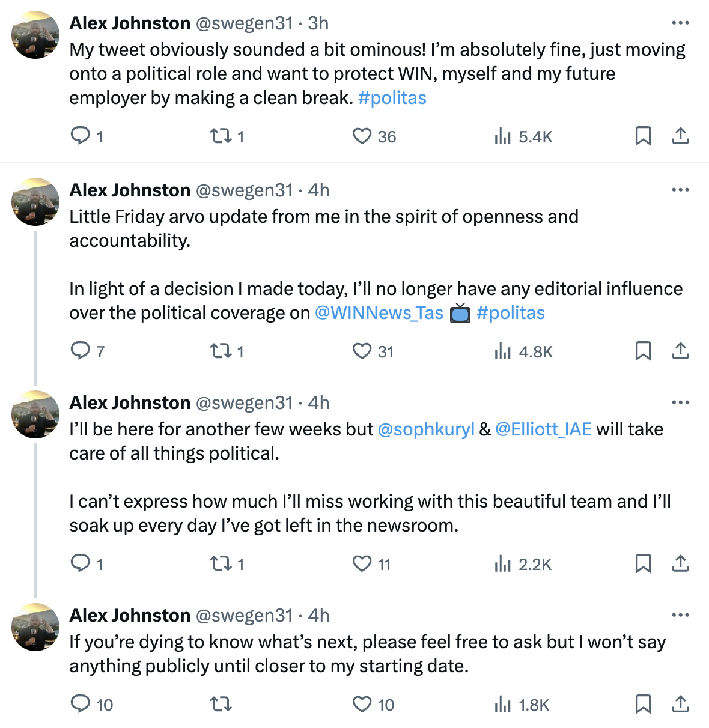Viewport: 709px width, 728px height.
Task: Open the @sophkuryl mention link
Action: pos(425,429)
